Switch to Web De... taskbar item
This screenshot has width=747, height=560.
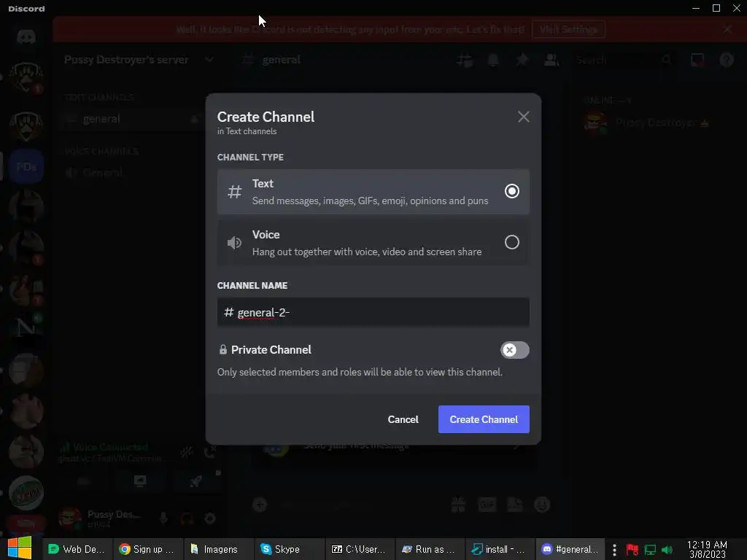pyautogui.click(x=77, y=549)
